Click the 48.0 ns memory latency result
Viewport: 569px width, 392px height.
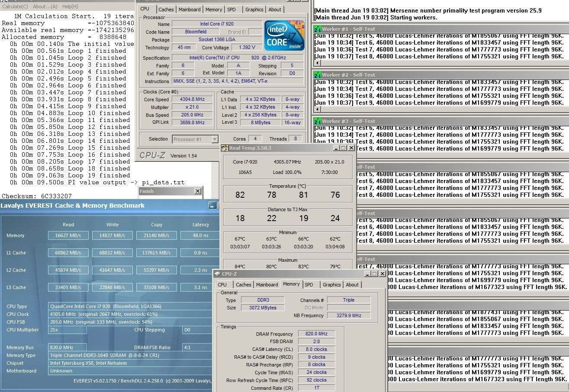(x=200, y=235)
